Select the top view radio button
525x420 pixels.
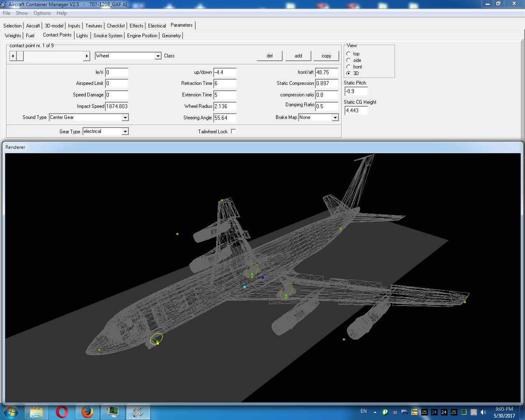tap(349, 54)
